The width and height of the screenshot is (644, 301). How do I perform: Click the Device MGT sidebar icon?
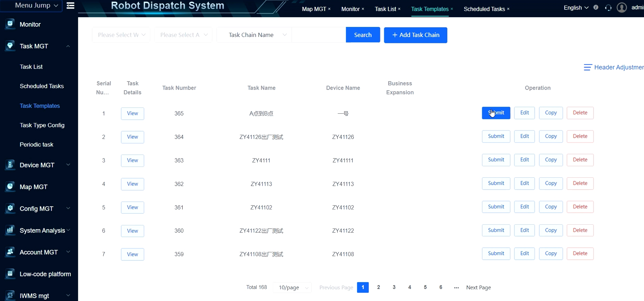(x=10, y=165)
